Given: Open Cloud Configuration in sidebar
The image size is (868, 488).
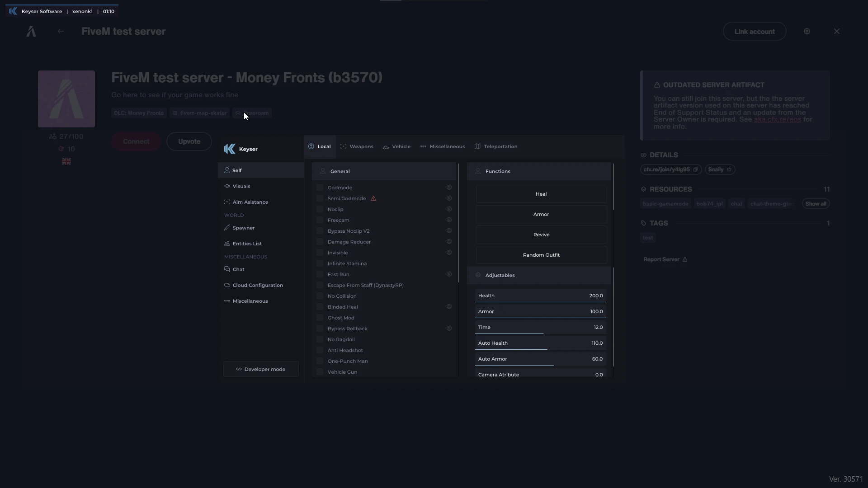Looking at the screenshot, I should 261,285.
